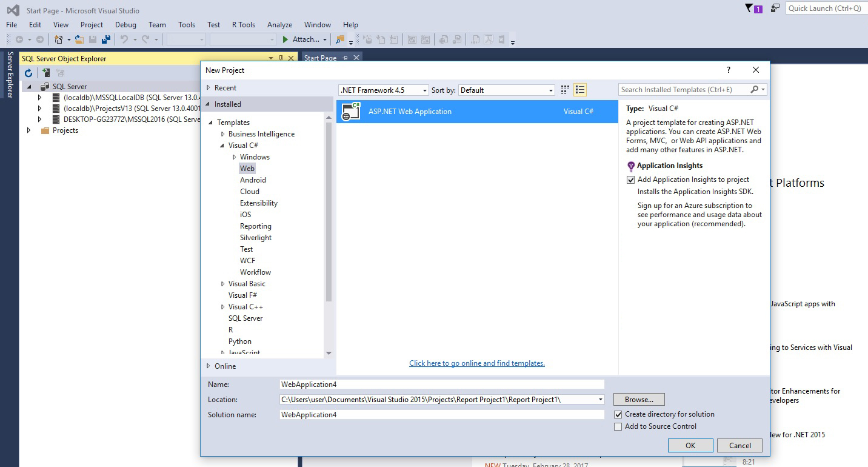868x467 pixels.
Task: Expand the Visual C++ node
Action: [x=222, y=307]
